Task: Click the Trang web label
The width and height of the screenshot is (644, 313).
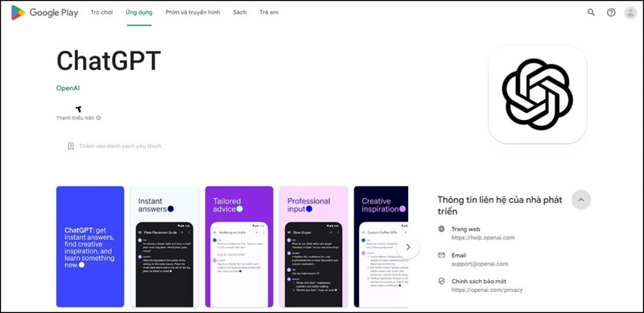Action: pyautogui.click(x=466, y=229)
